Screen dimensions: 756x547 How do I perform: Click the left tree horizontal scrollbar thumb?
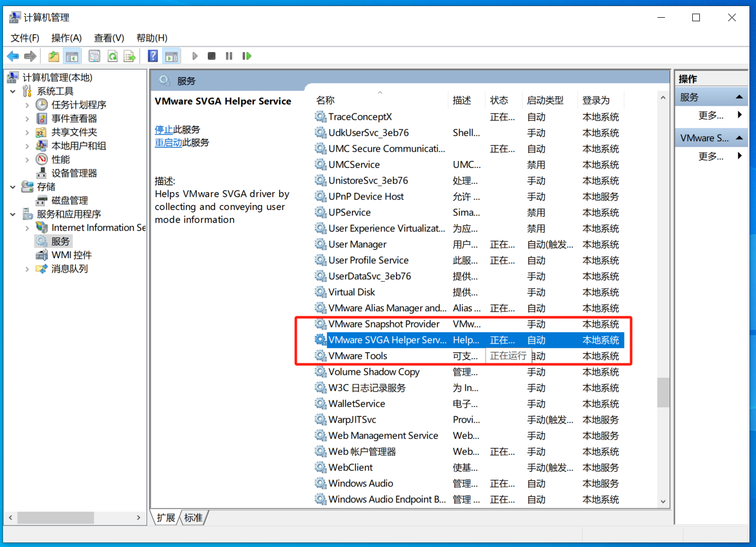point(56,518)
